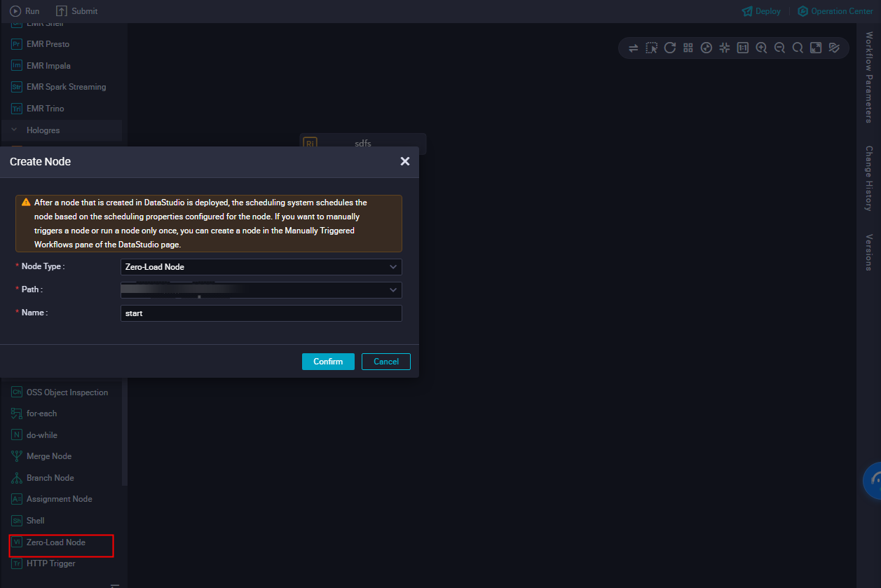881x588 pixels.
Task: Select the for-each node type
Action: 34,413
